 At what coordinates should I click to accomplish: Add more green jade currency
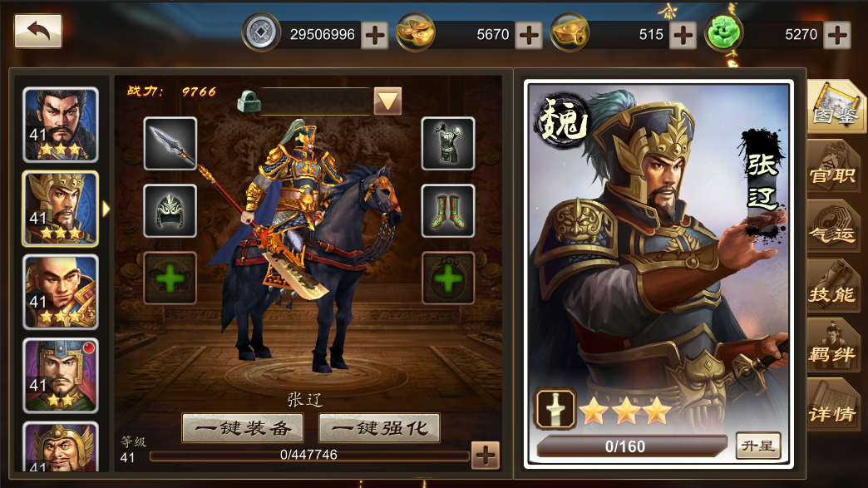[x=837, y=36]
